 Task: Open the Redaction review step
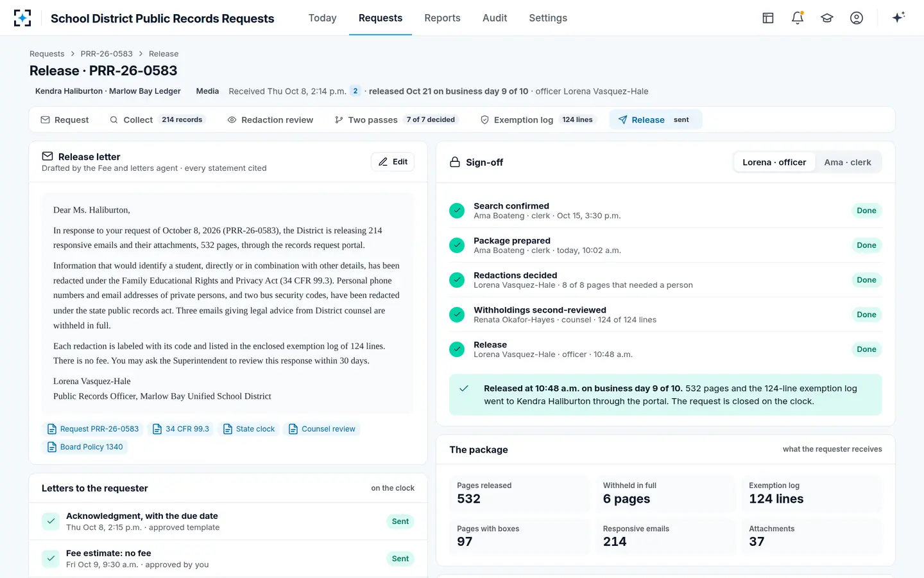(271, 120)
